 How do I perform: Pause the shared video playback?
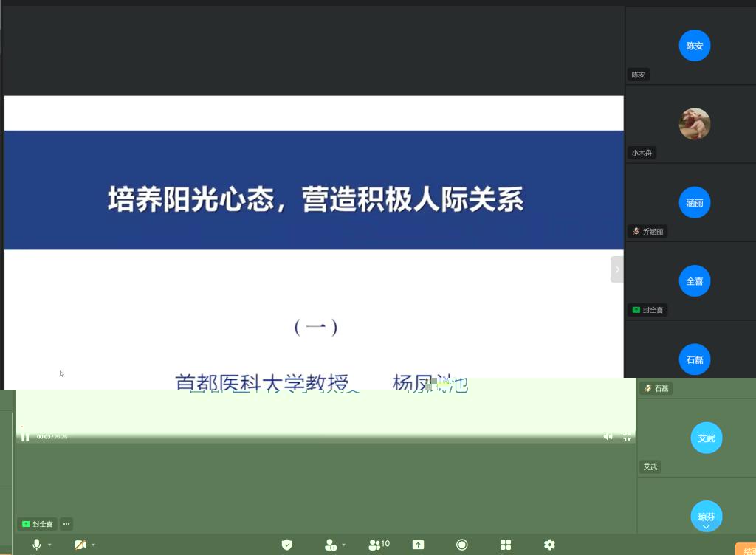click(25, 436)
